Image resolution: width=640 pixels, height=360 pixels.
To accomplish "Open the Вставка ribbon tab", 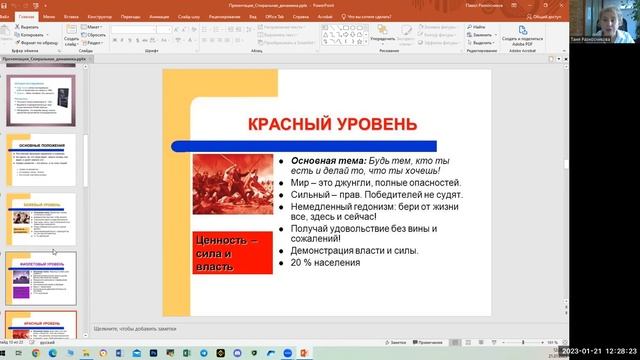I will coord(71,17).
